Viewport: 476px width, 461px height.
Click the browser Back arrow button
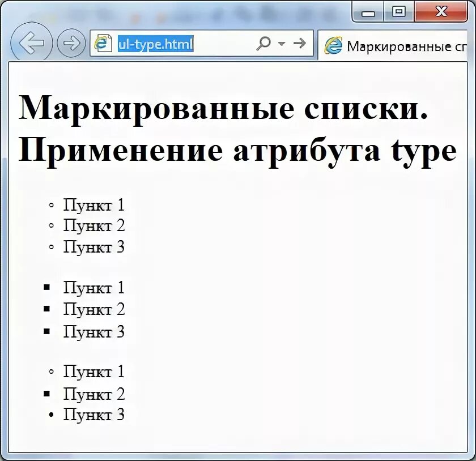(x=31, y=42)
